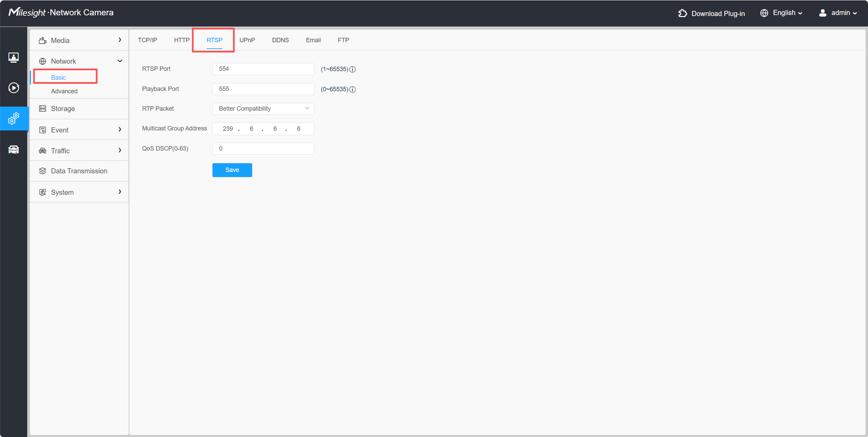The image size is (868, 437).
Task: Open the Playback icon in sidebar
Action: click(14, 88)
